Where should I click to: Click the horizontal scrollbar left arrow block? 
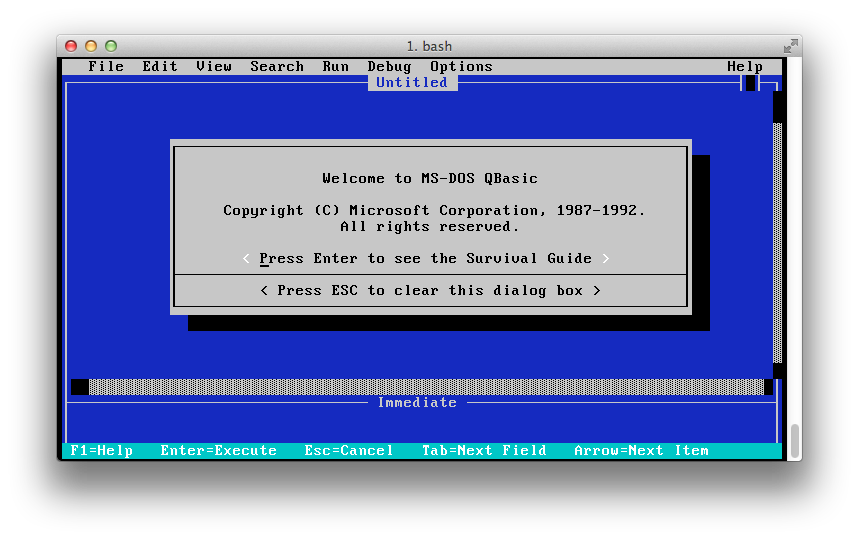[x=80, y=387]
